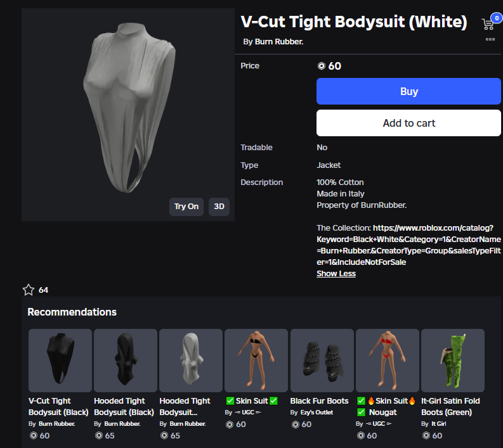Screen dimensions: 503x448
Task: Open the white Hooded Tight Bodysuit thumbnail
Action: (191, 360)
